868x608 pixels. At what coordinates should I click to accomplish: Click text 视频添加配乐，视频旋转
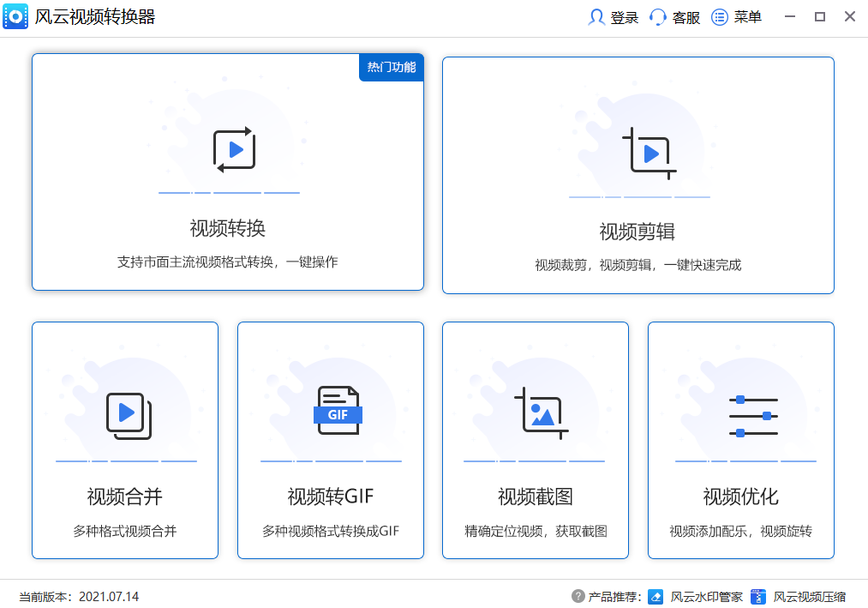click(740, 531)
